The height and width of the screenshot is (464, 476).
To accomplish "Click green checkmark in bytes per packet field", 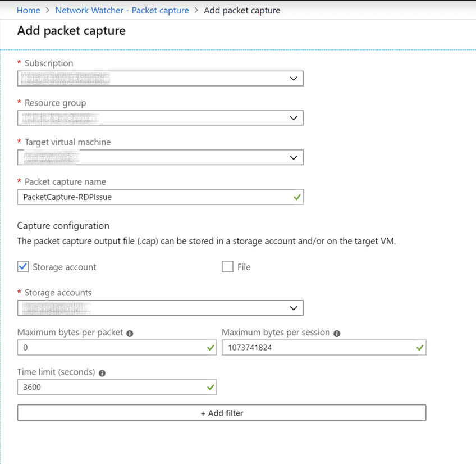I will pyautogui.click(x=210, y=348).
